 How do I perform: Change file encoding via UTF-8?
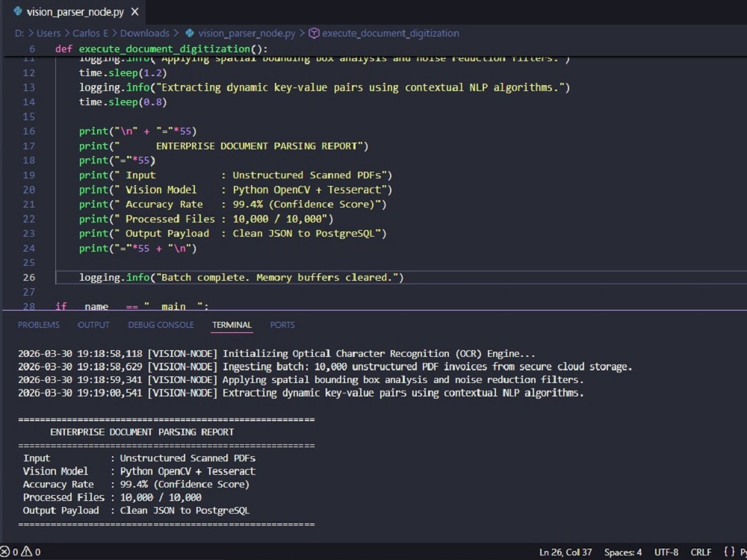666,553
